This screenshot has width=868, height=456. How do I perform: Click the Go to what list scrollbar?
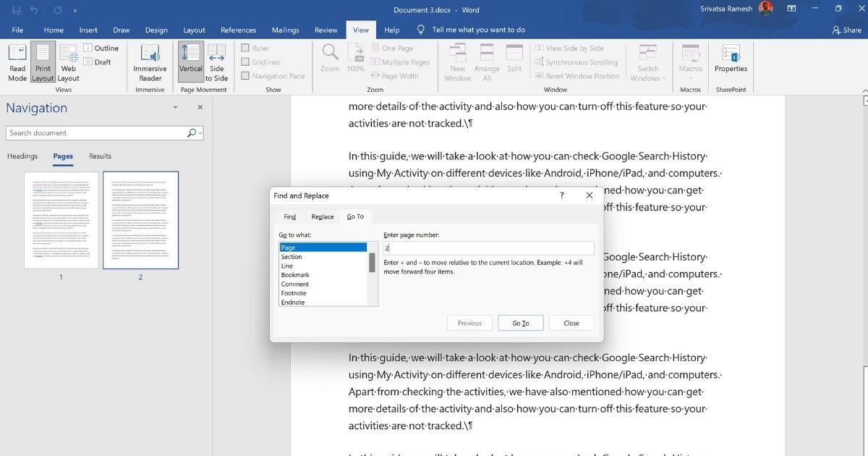[373, 274]
